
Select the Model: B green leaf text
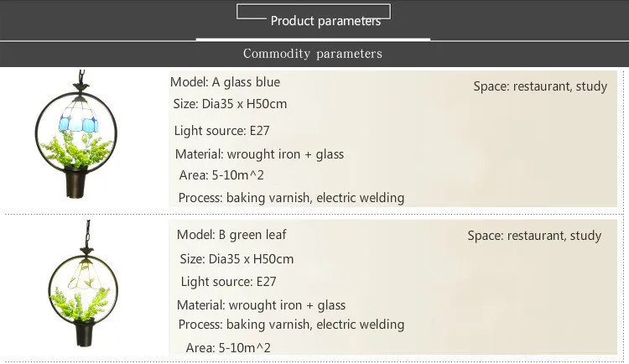click(232, 235)
